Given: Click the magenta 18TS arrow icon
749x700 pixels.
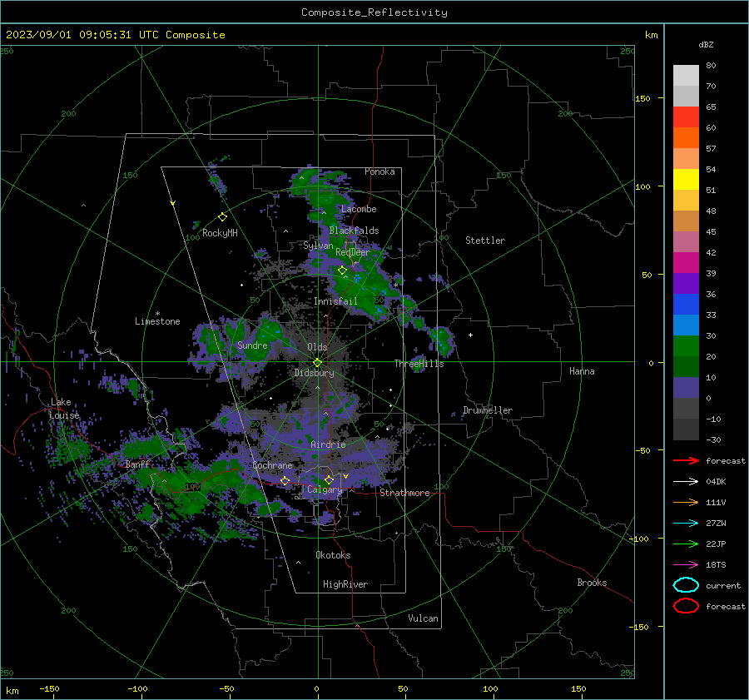Looking at the screenshot, I should coord(686,565).
